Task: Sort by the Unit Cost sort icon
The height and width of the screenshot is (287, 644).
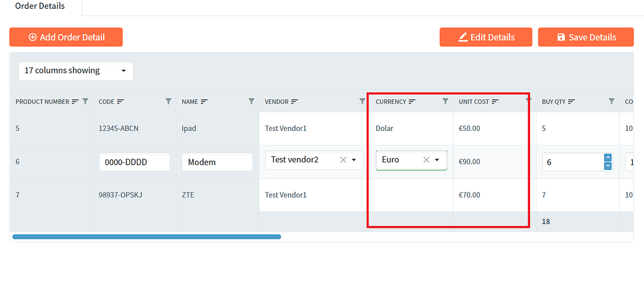Action: [x=496, y=101]
